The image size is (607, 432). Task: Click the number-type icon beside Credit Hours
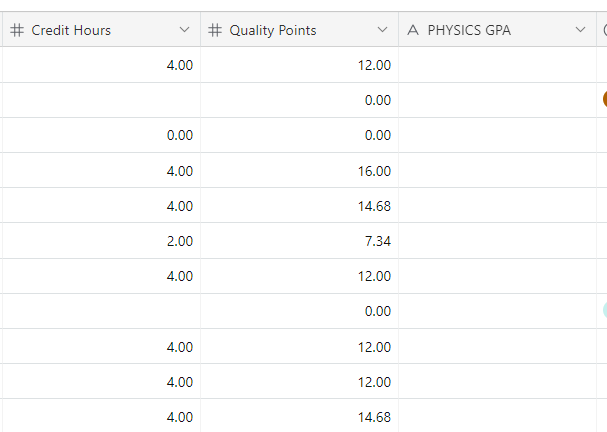point(17,30)
